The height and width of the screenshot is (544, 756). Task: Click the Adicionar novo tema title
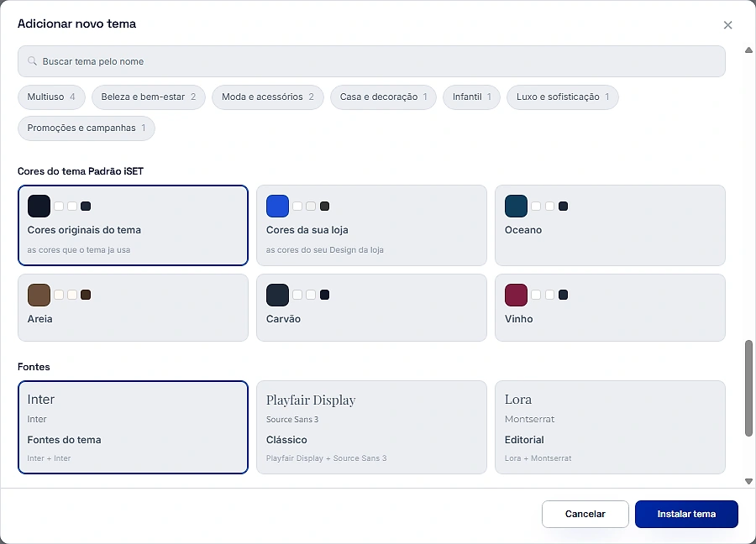coord(76,24)
